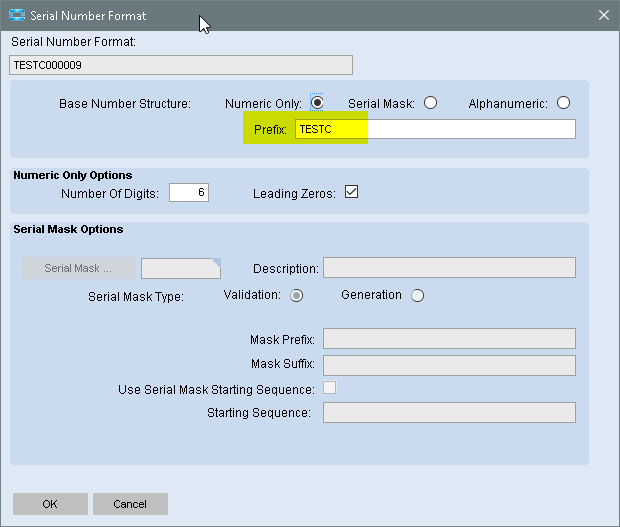Click the Starting Sequence input field
Image resolution: width=620 pixels, height=527 pixels.
pyautogui.click(x=449, y=412)
